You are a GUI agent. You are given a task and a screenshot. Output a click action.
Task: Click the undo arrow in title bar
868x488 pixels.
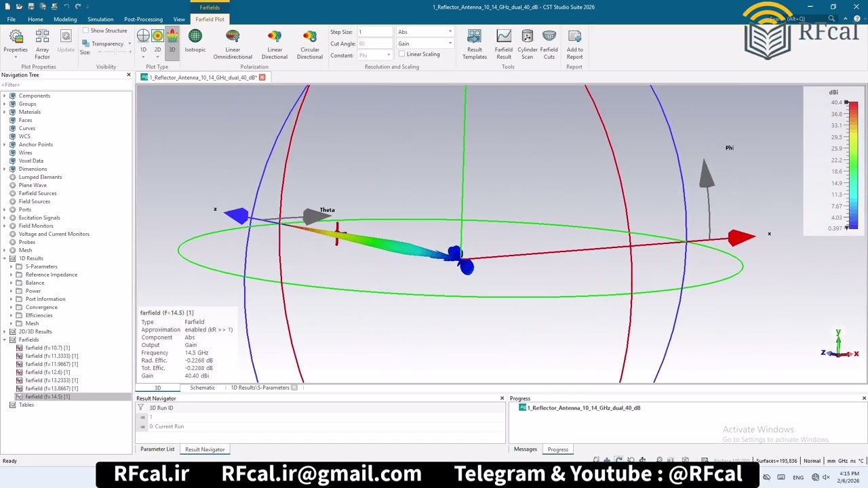(66, 7)
